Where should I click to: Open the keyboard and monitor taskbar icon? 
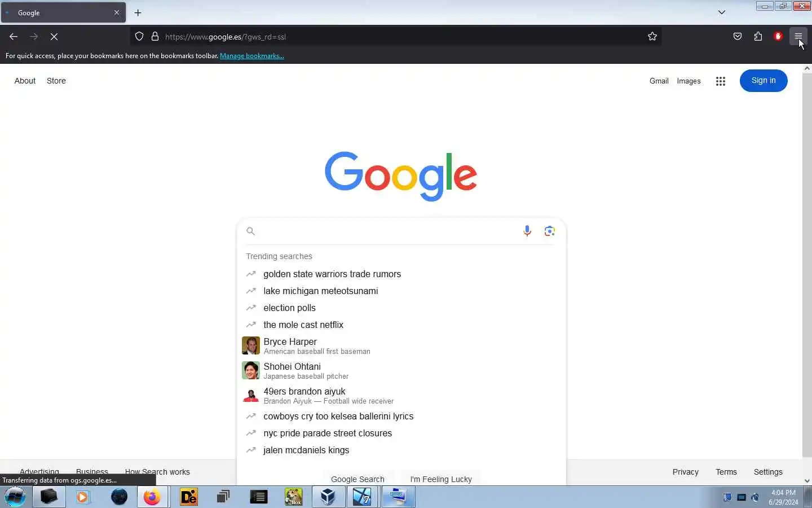coord(398,497)
